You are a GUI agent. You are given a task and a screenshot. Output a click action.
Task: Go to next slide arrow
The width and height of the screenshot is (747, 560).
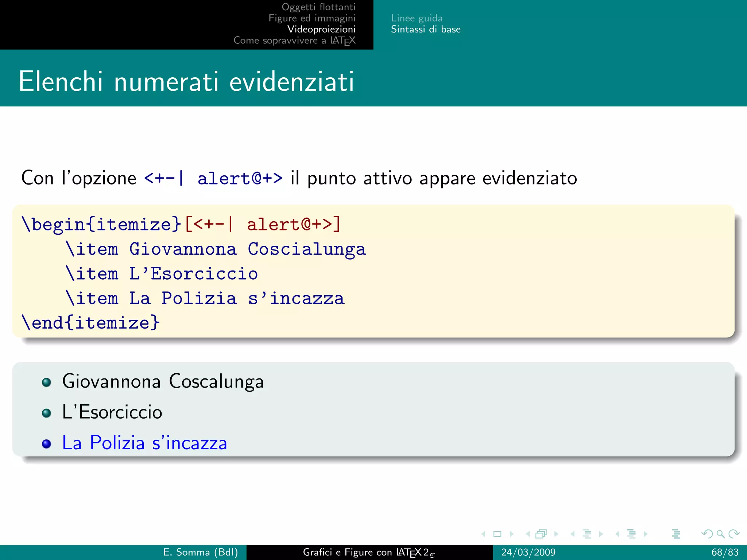pyautogui.click(x=511, y=534)
